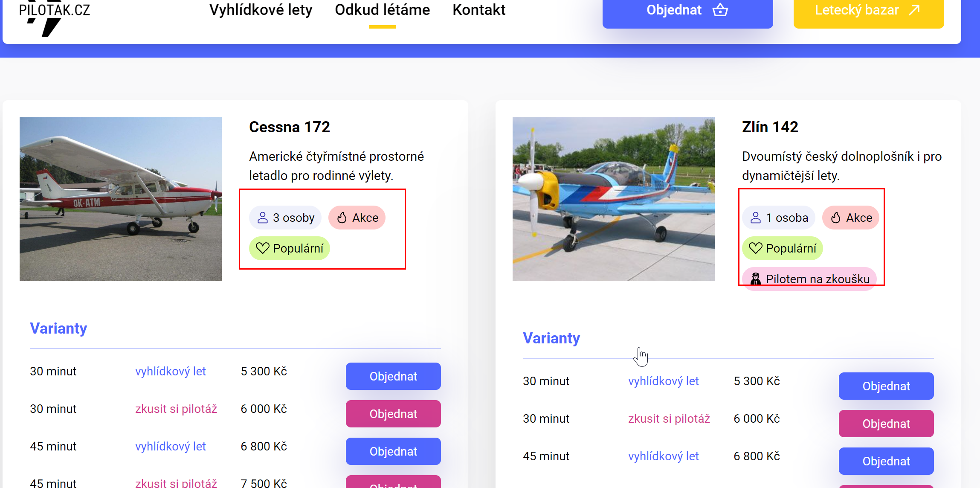Click the Zlín Akce tag label
The width and height of the screenshot is (980, 488).
coord(859,218)
